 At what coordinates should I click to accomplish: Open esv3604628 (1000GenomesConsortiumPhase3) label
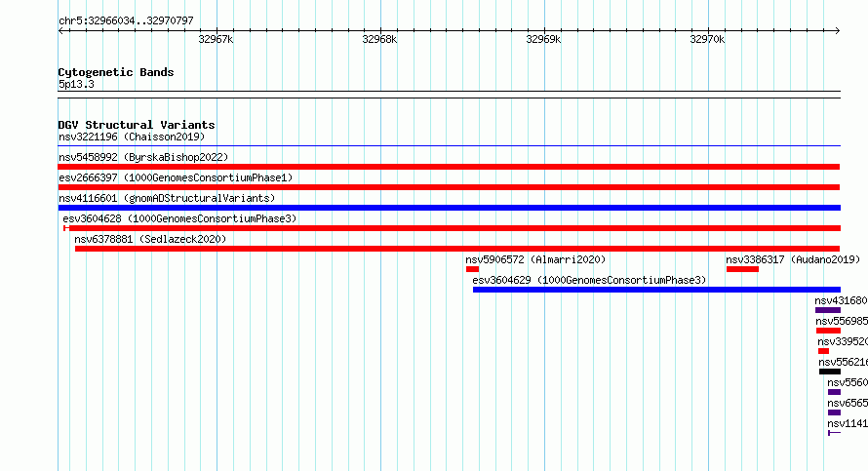[179, 218]
